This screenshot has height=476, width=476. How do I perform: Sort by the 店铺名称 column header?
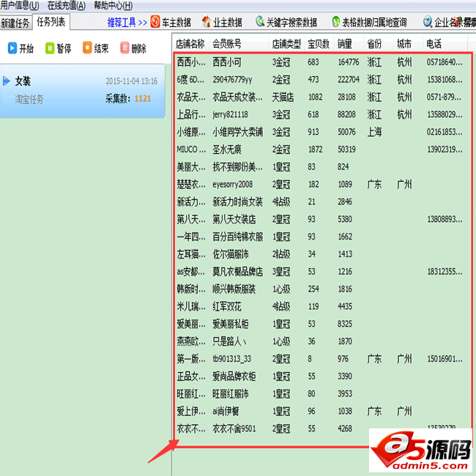pos(190,44)
